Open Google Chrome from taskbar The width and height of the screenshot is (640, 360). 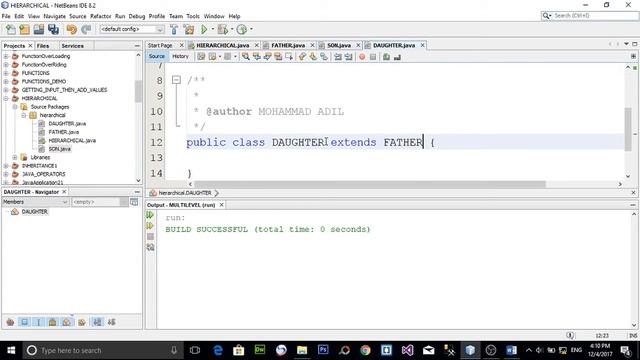(365, 350)
